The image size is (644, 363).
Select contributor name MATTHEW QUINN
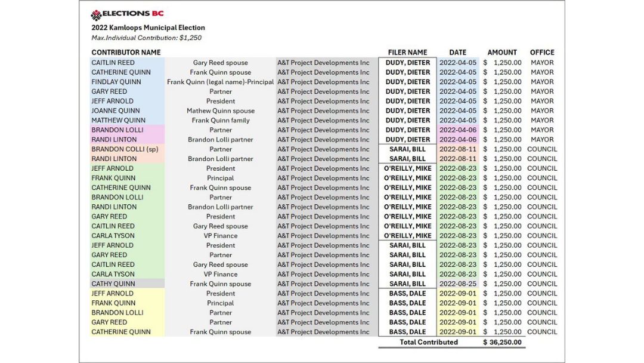tap(118, 121)
